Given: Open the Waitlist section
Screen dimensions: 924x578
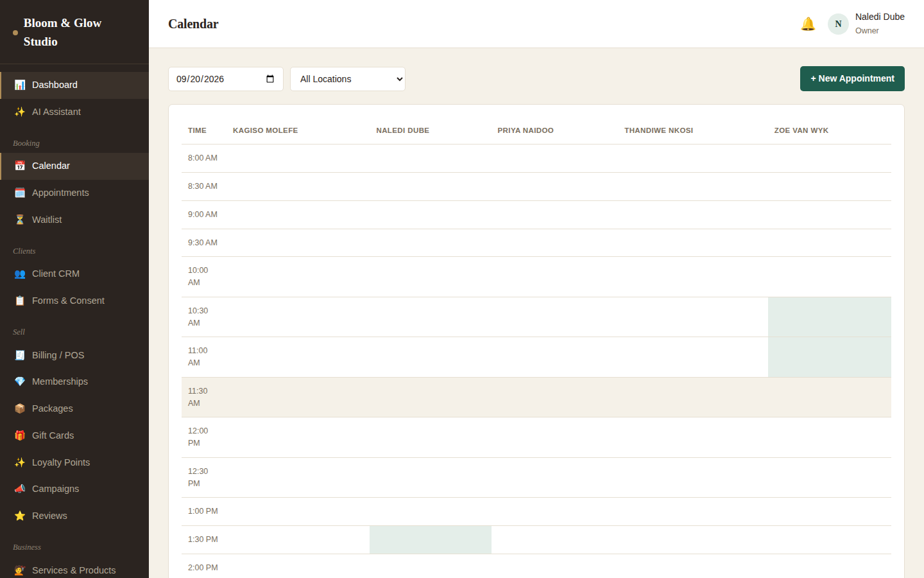Looking at the screenshot, I should coord(74,220).
